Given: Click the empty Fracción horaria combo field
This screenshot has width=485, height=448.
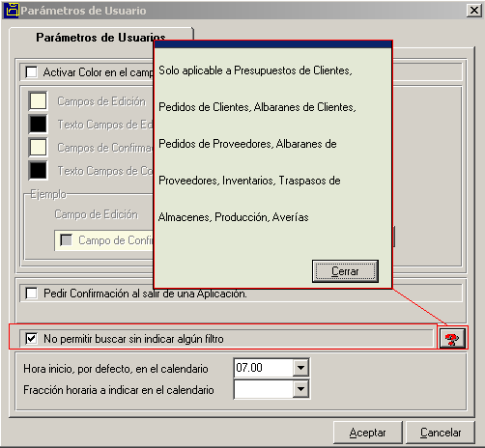Looking at the screenshot, I should click(x=264, y=389).
